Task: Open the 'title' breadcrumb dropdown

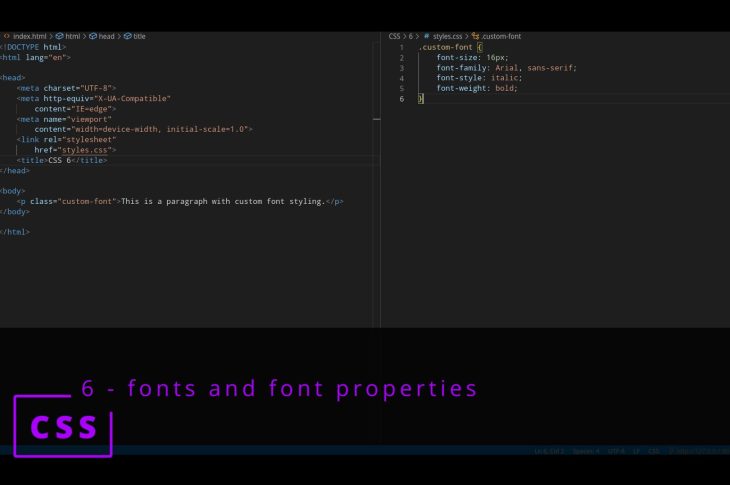Action: pos(139,36)
